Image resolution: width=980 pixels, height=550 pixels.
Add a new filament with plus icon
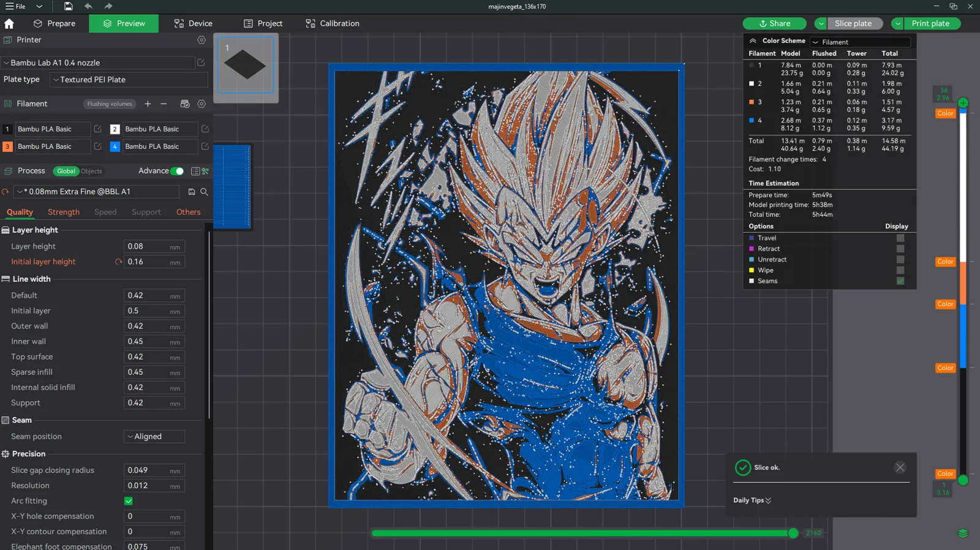click(148, 104)
